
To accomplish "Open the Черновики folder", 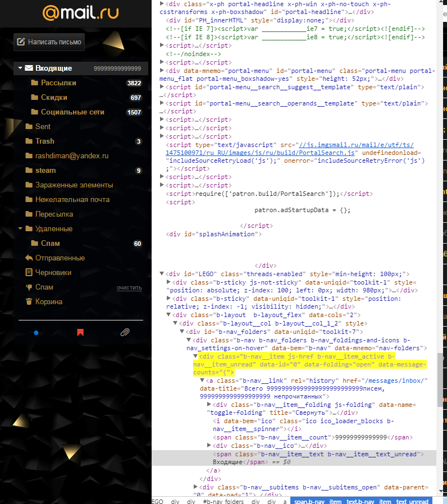I will click(x=53, y=273).
